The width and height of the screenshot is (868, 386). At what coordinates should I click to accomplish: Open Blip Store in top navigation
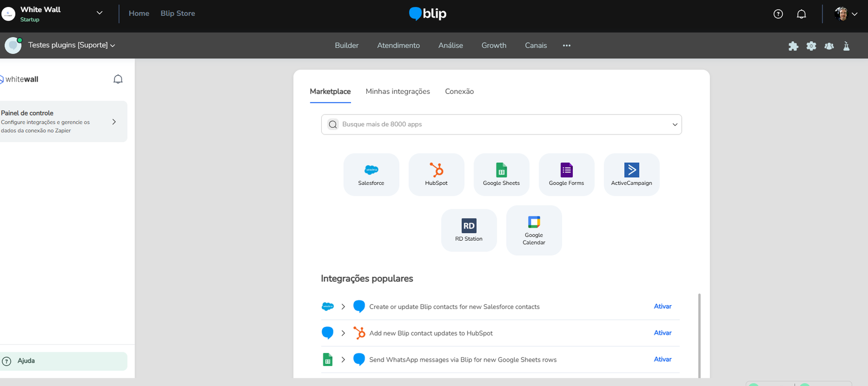177,14
